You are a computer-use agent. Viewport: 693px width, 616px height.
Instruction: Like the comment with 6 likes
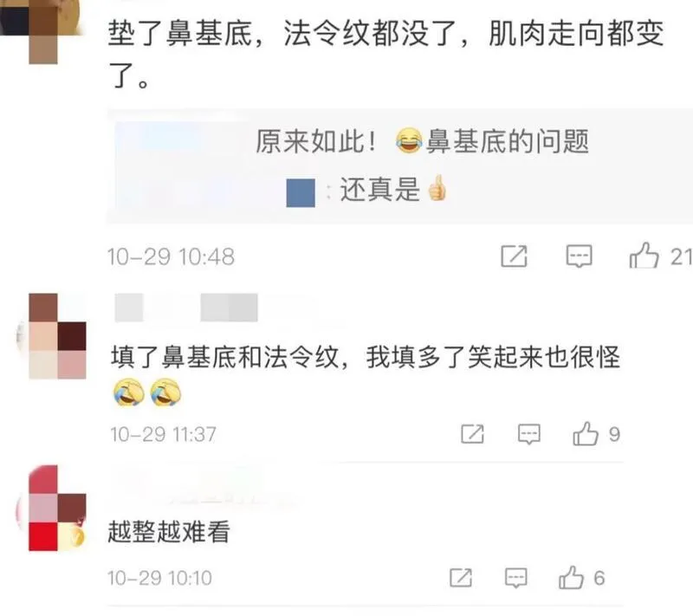point(572,577)
